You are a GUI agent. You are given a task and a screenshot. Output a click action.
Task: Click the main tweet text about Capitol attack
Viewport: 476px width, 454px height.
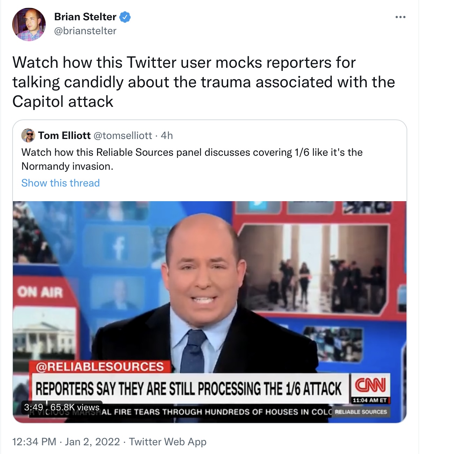click(204, 82)
